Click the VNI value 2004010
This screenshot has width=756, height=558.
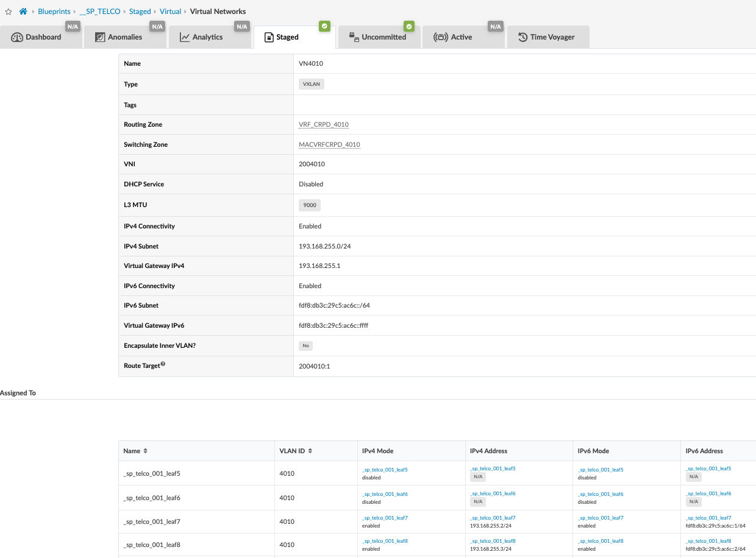[x=312, y=164]
